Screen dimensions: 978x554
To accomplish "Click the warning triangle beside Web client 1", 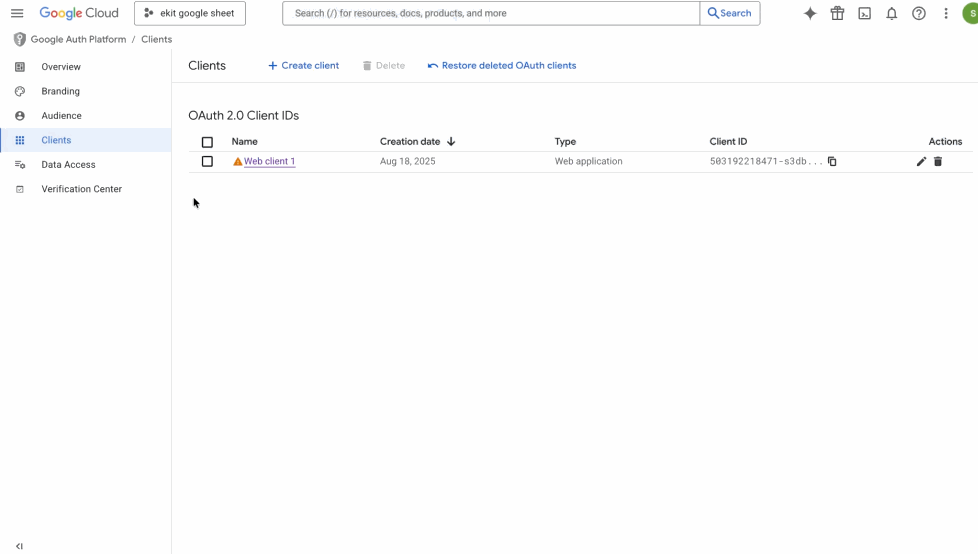I will click(x=238, y=162).
